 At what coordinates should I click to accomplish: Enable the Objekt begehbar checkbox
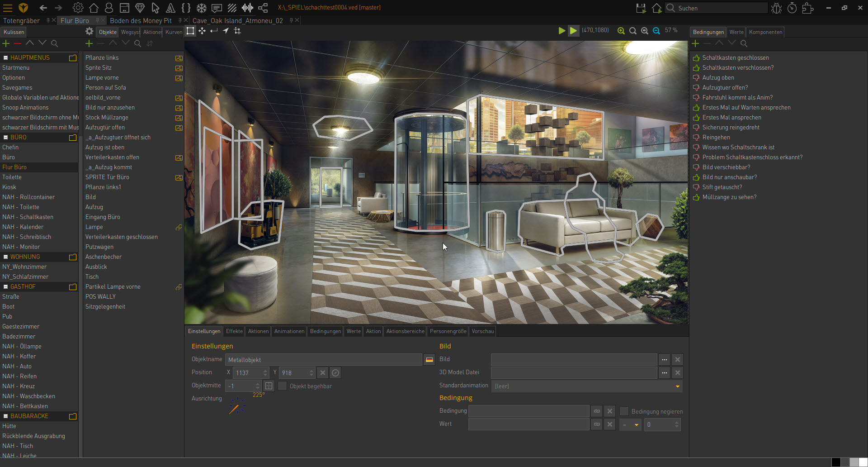click(x=282, y=386)
